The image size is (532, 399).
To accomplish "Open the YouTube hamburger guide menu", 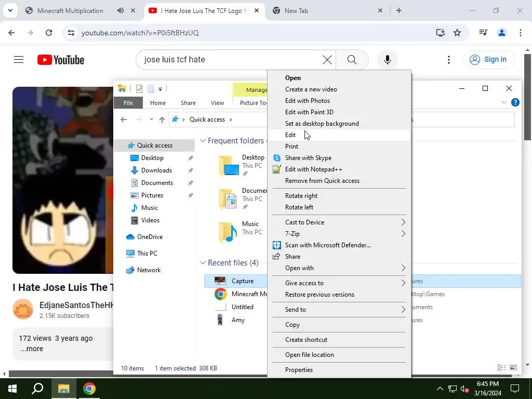I will 19,60.
